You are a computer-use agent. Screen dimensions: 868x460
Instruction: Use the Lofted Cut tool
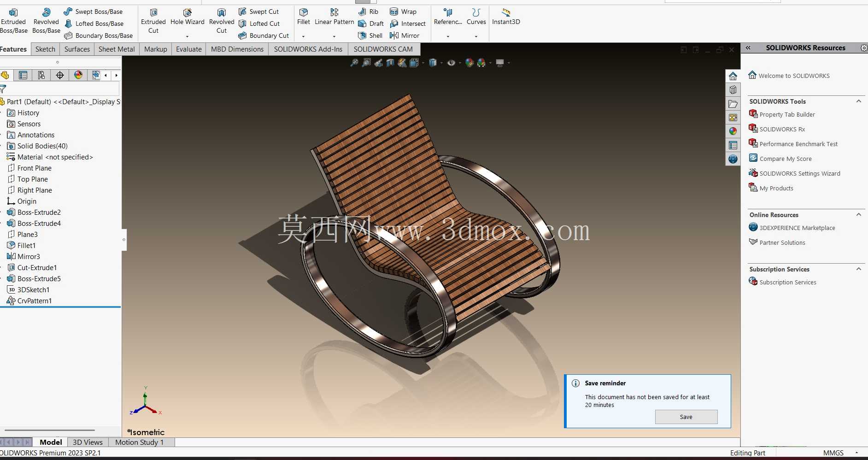(x=259, y=24)
